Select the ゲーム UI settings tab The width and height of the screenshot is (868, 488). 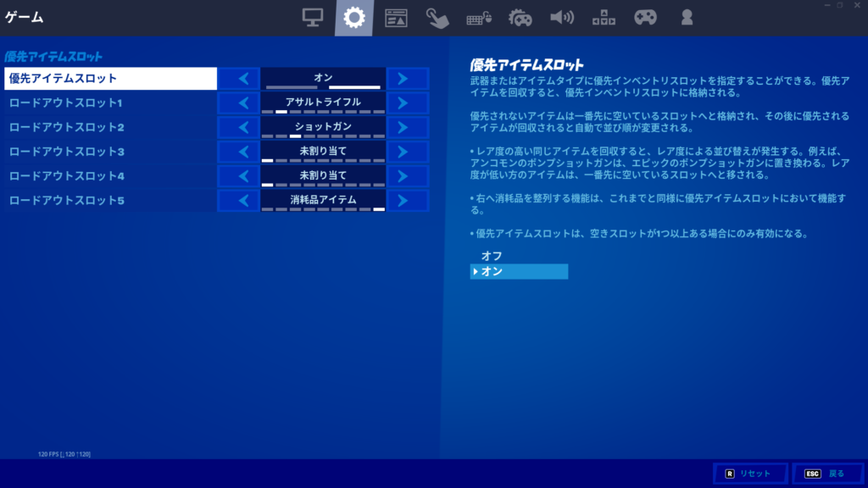click(397, 16)
